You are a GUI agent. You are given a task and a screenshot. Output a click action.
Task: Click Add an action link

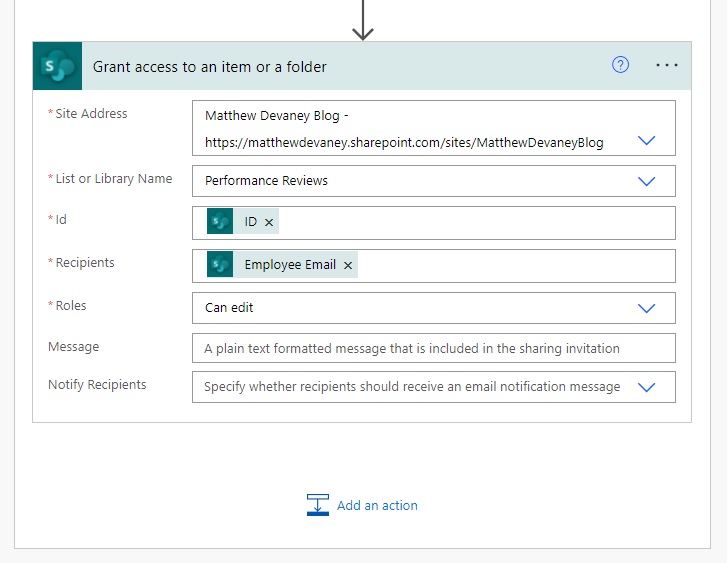point(377,505)
